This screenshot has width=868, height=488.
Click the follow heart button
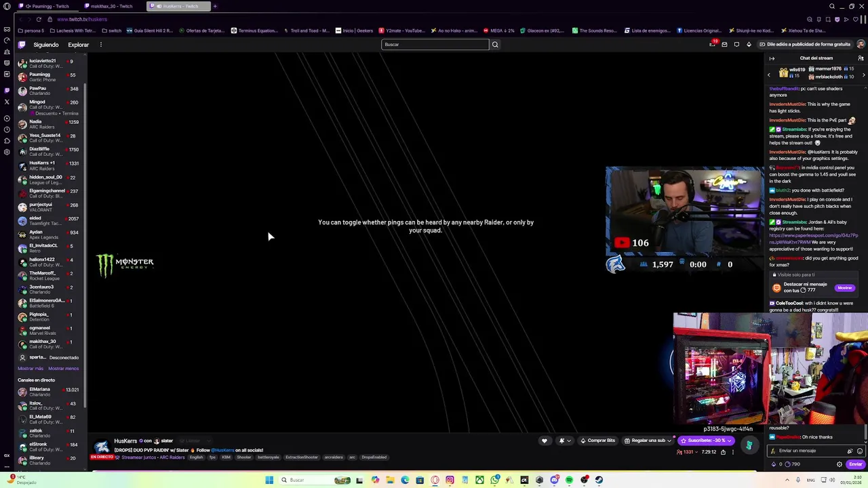544,441
